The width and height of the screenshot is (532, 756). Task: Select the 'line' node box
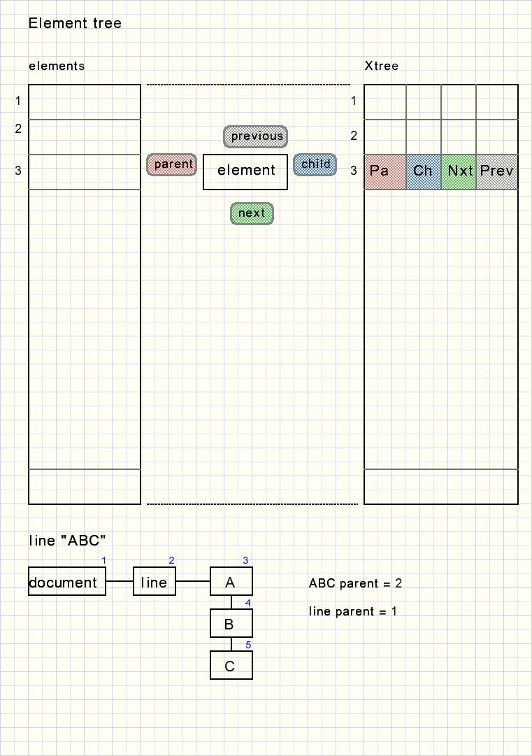154,582
